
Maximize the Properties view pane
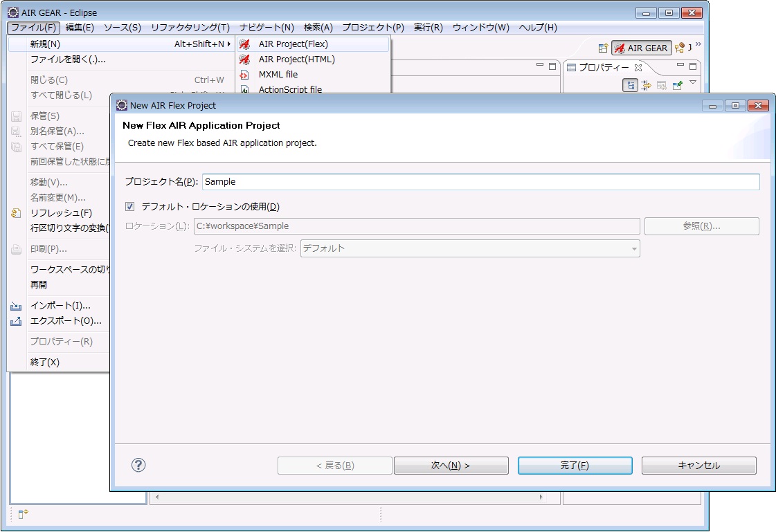(693, 66)
